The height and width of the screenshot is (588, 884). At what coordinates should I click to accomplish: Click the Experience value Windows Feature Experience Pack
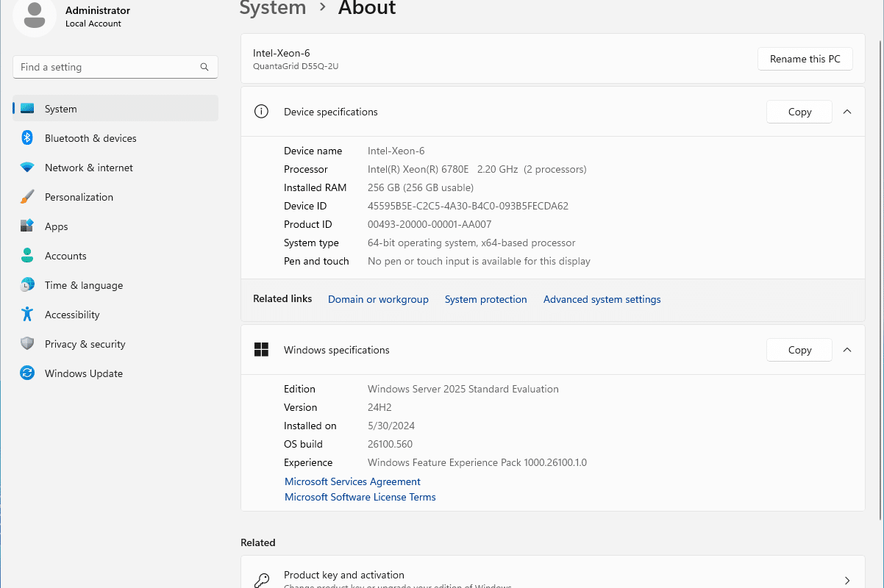point(477,462)
